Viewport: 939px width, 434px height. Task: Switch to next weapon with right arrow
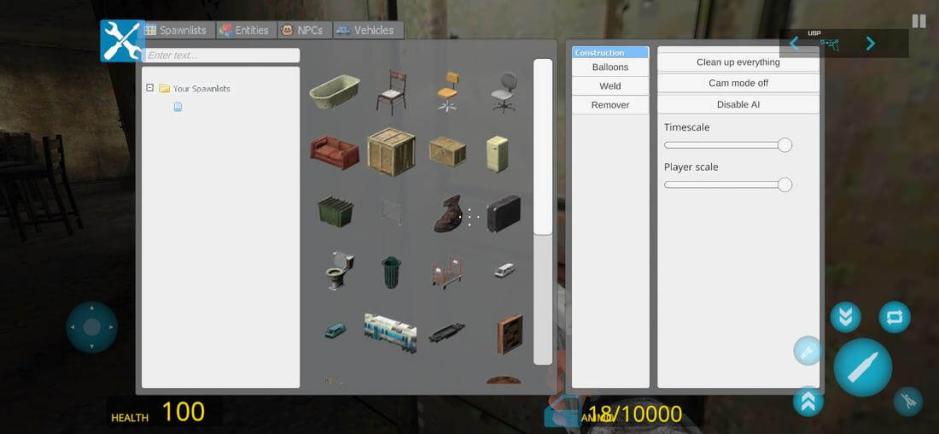click(x=870, y=43)
